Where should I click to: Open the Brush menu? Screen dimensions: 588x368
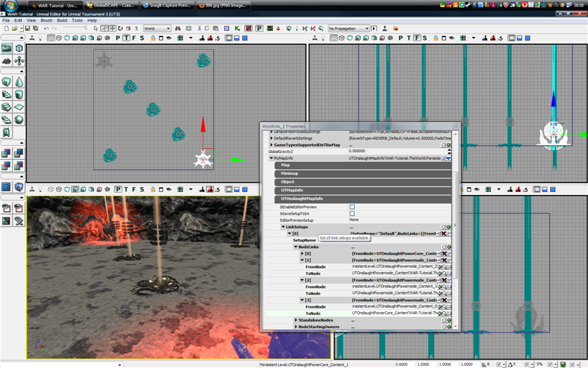[46, 20]
